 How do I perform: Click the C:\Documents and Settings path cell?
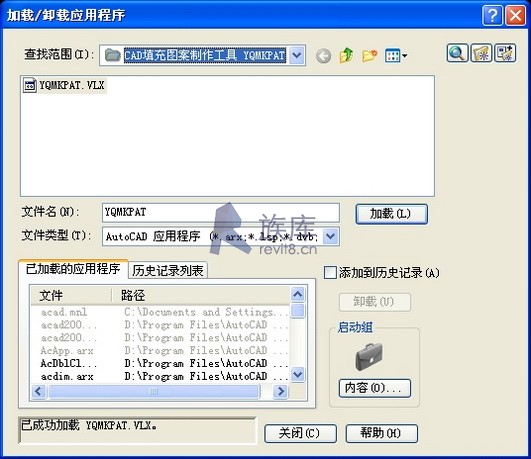click(206, 312)
